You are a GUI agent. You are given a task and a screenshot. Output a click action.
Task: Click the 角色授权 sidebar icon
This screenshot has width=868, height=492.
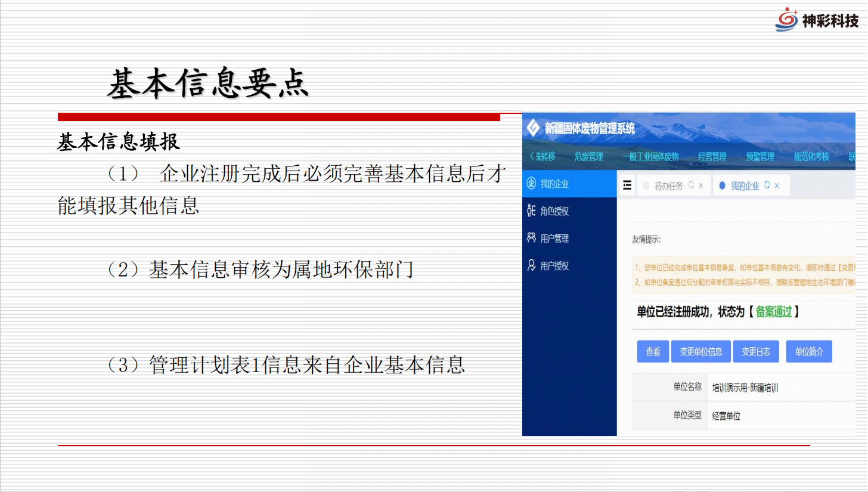(531, 211)
